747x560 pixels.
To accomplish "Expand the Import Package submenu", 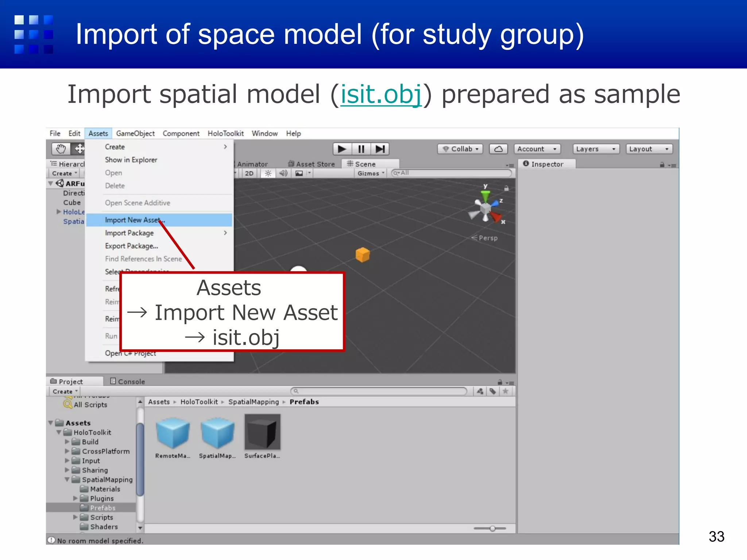I will coord(159,233).
